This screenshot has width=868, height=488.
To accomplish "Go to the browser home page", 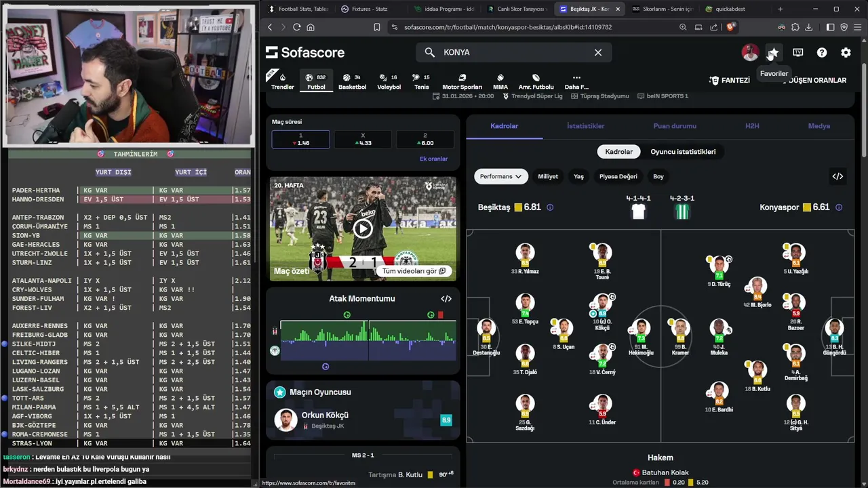I will [311, 27].
